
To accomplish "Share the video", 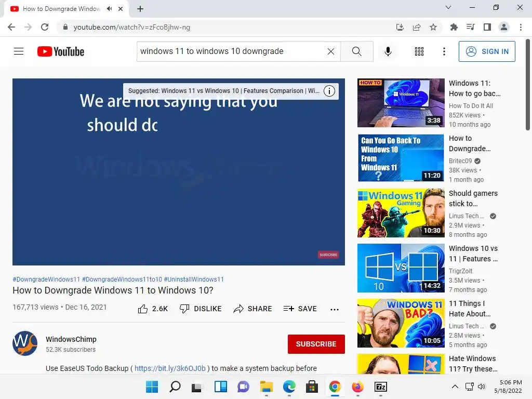I will (x=253, y=309).
